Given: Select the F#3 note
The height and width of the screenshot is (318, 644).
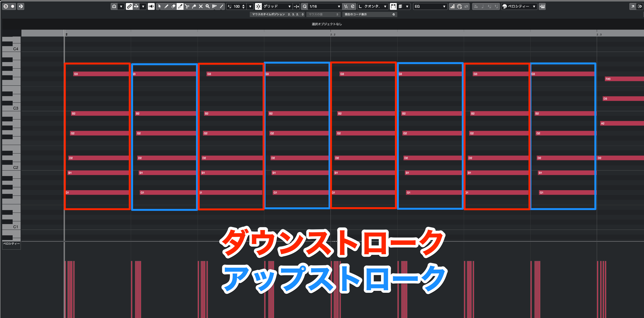Looking at the screenshot, I should (624, 79).
